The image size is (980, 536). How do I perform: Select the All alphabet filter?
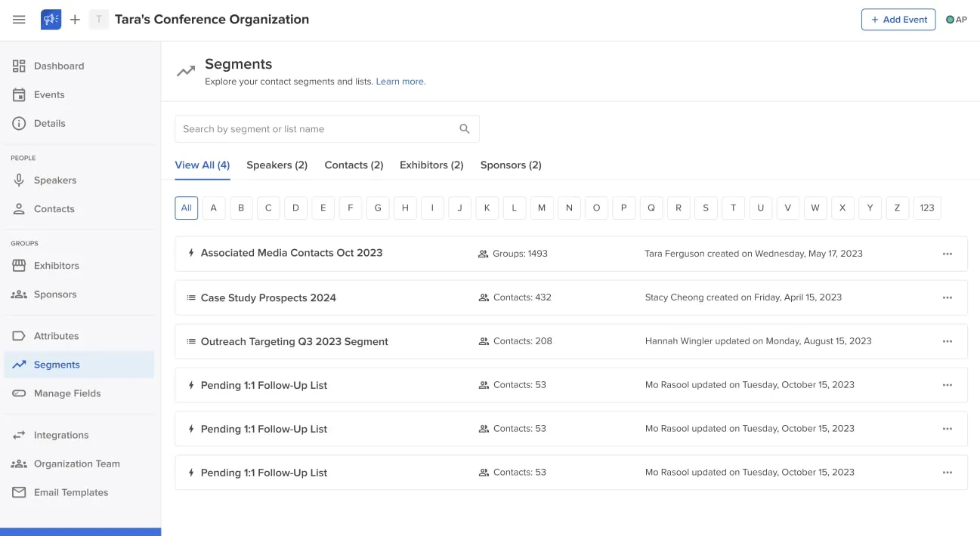(187, 208)
